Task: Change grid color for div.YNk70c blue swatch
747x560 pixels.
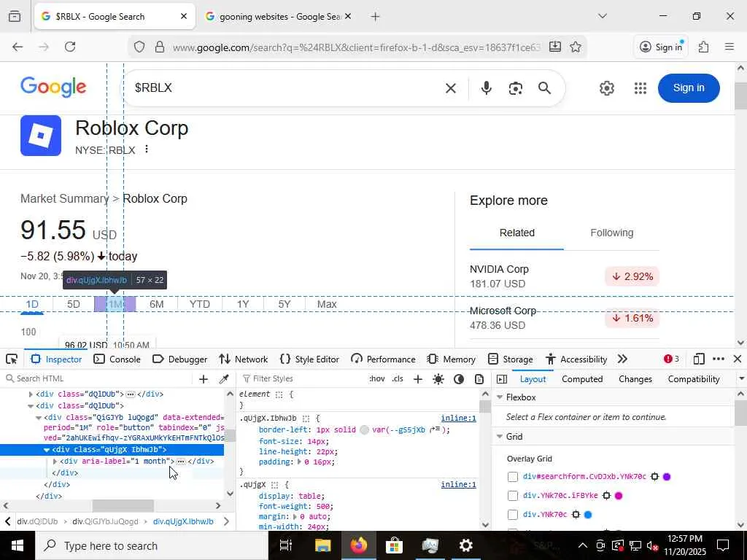Action: pos(588,515)
